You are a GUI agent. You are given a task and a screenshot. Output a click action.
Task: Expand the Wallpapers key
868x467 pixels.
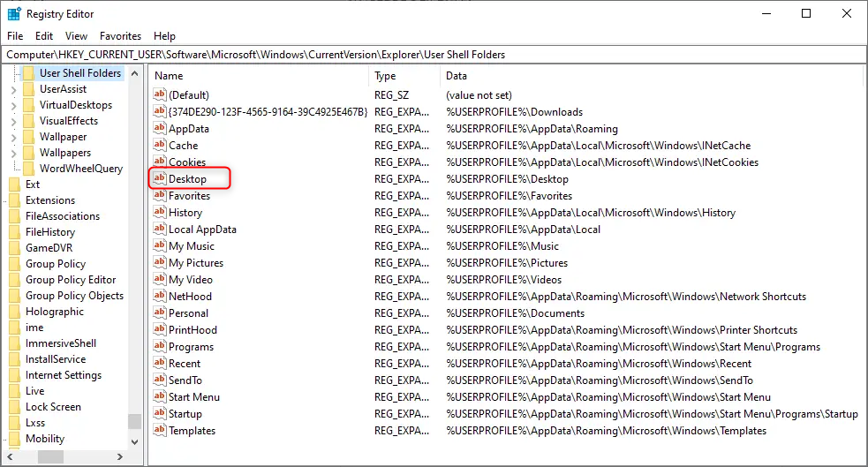(14, 153)
